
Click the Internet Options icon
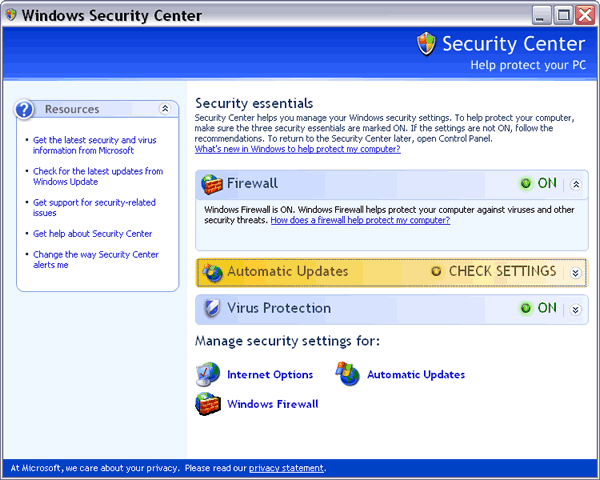point(209,374)
